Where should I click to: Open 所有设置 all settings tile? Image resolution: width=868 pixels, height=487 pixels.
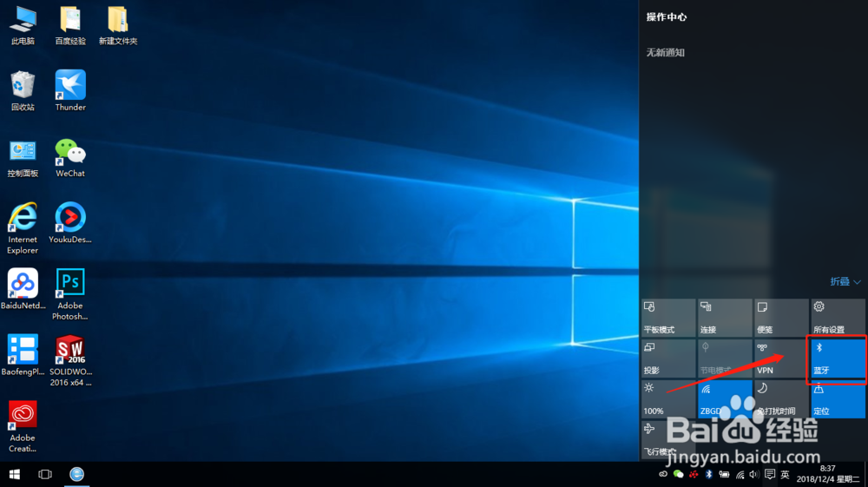click(x=838, y=318)
